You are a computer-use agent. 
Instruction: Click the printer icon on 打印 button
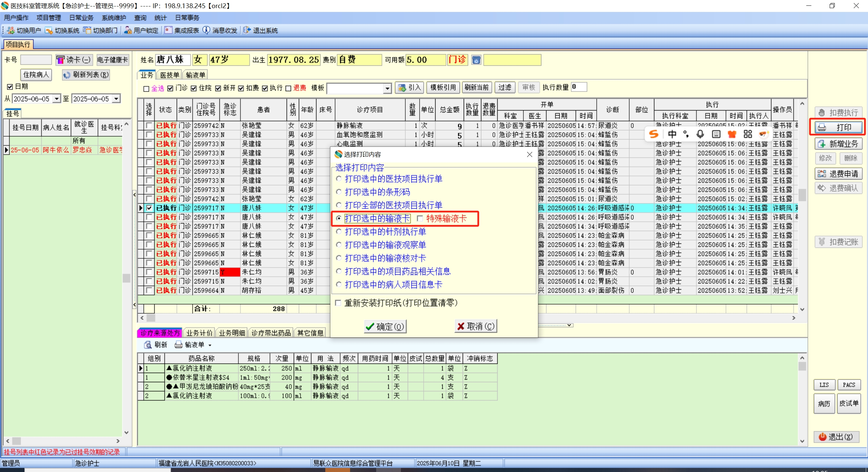tap(822, 127)
